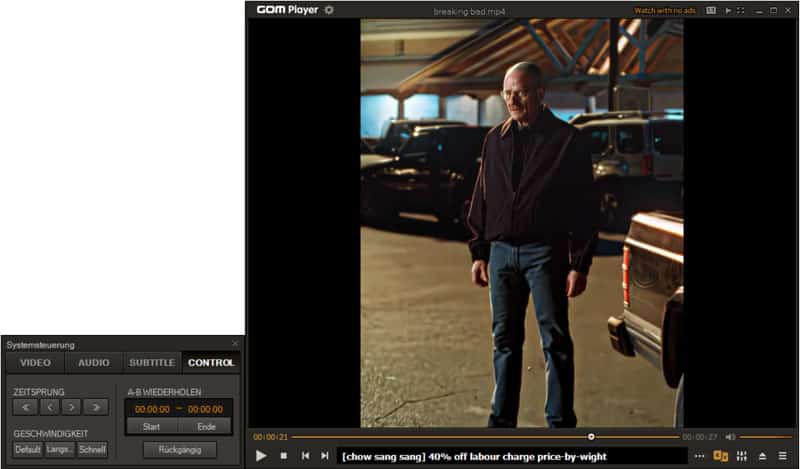Step forward with single-right Zeitsprung arrow

pyautogui.click(x=71, y=407)
